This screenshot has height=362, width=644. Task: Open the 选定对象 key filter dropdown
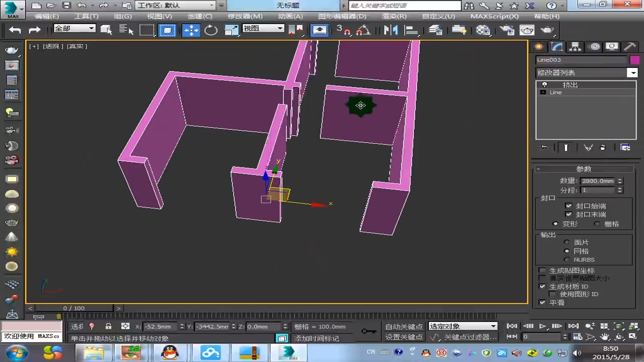[x=493, y=326]
